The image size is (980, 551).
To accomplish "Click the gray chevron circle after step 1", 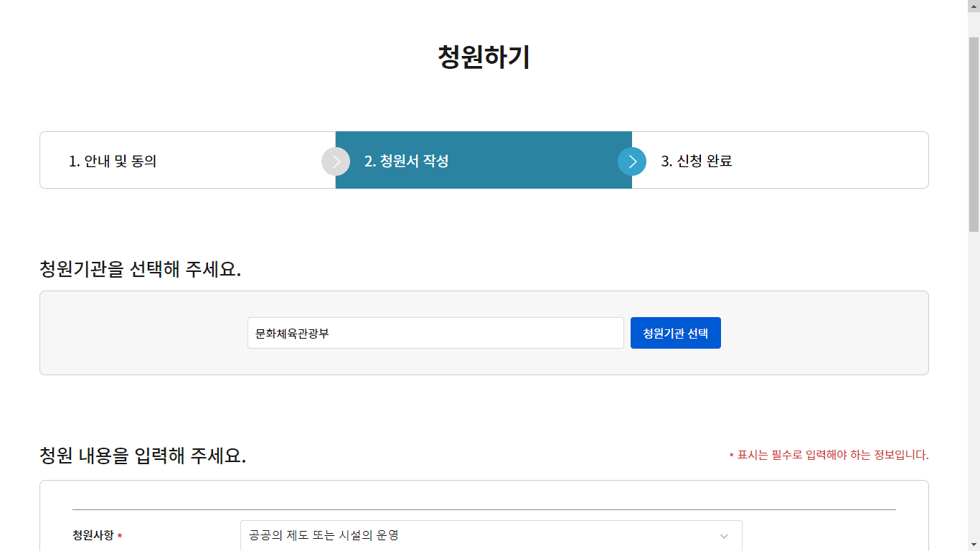I will pyautogui.click(x=336, y=161).
